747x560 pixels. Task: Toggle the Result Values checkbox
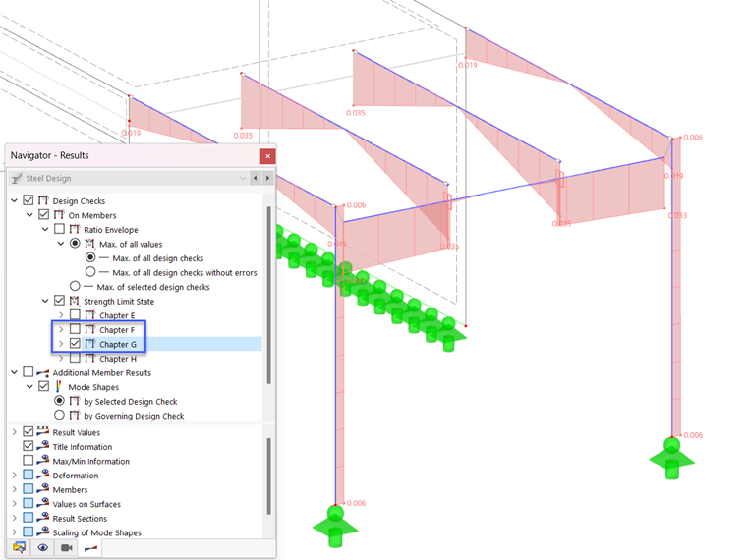(x=29, y=431)
